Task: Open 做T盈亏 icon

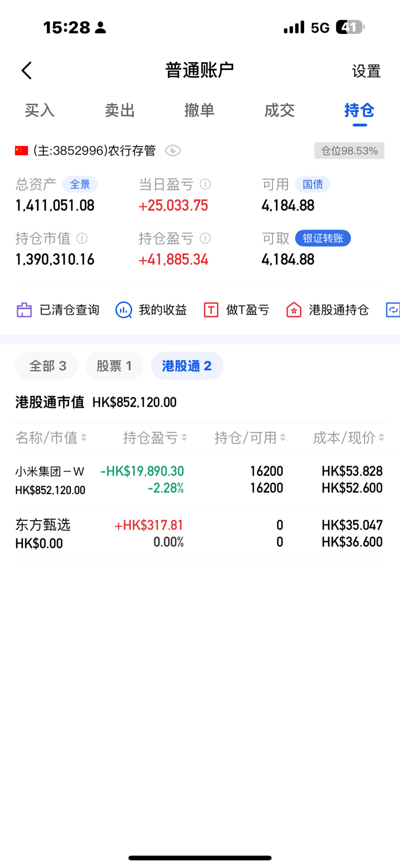Action: pyautogui.click(x=211, y=310)
